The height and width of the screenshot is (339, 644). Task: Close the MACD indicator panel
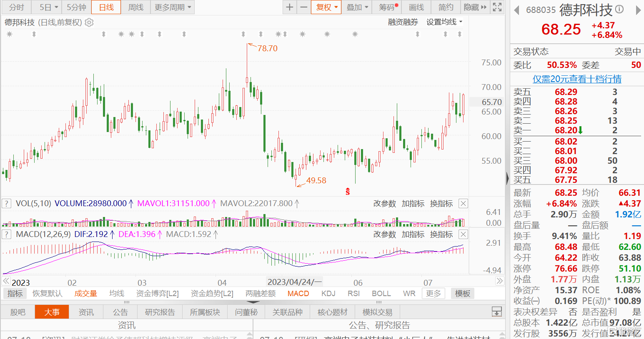pos(463,234)
